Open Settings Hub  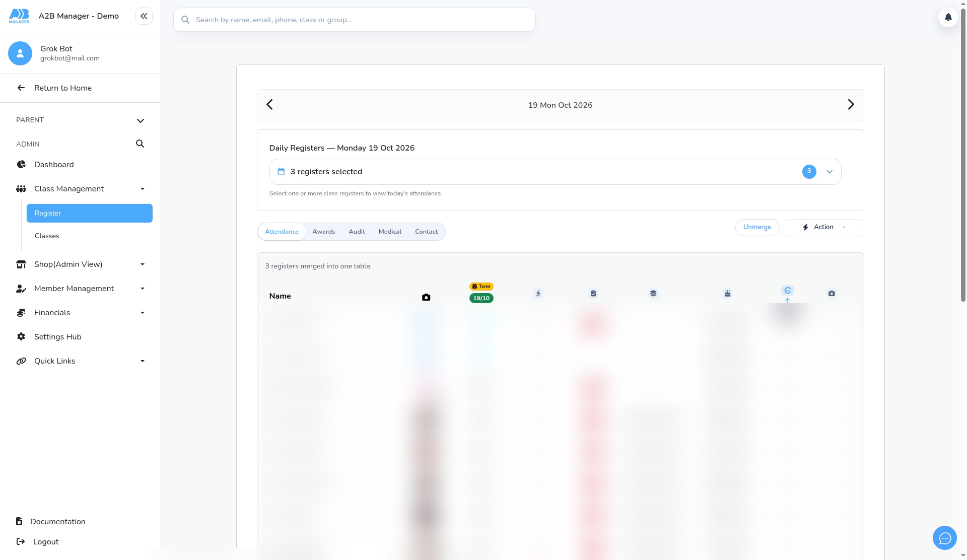pyautogui.click(x=57, y=337)
